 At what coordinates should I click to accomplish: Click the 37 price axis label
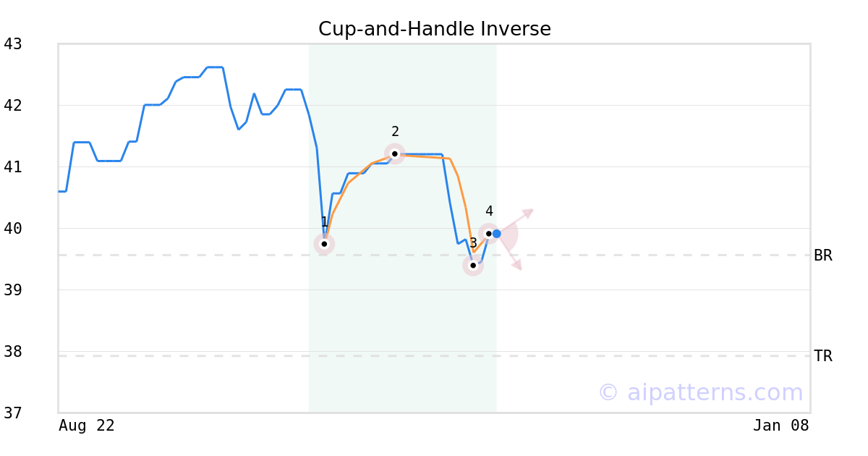coord(13,413)
